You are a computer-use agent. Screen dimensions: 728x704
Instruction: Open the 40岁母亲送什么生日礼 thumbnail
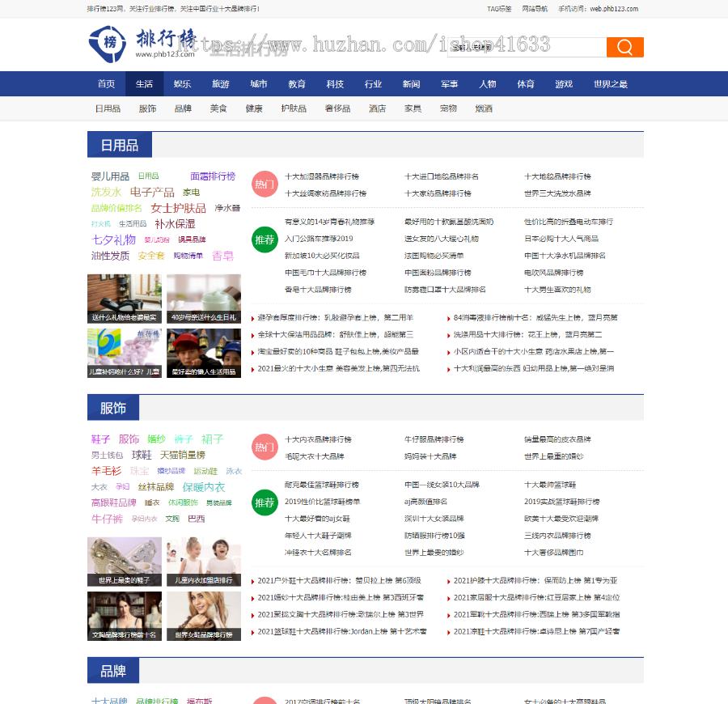click(x=204, y=299)
